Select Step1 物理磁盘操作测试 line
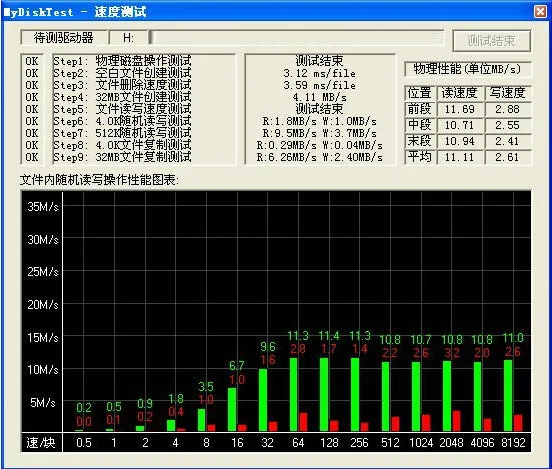This screenshot has height=469, width=552. tap(122, 61)
